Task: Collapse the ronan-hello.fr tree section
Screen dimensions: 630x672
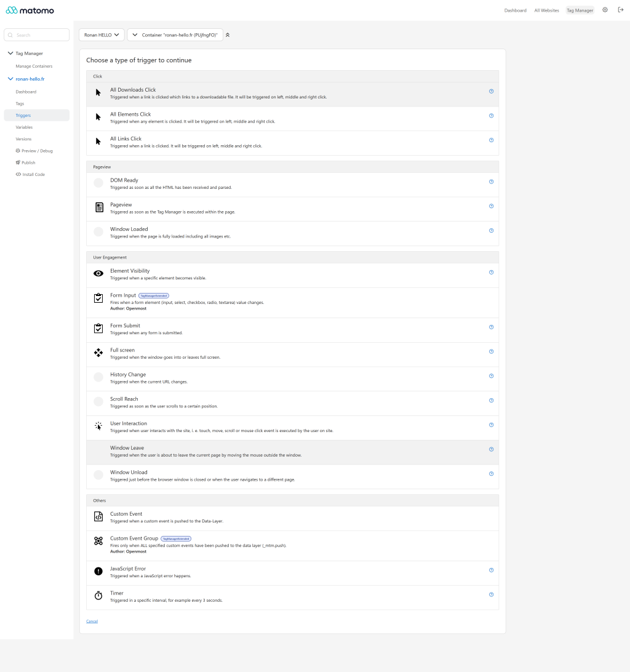Action: point(10,79)
